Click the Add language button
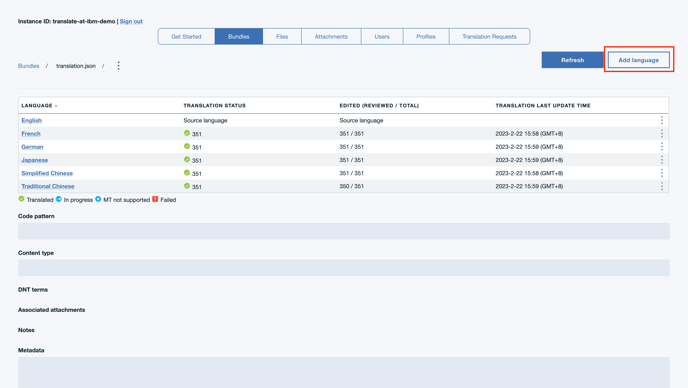688x388 pixels. (x=639, y=60)
